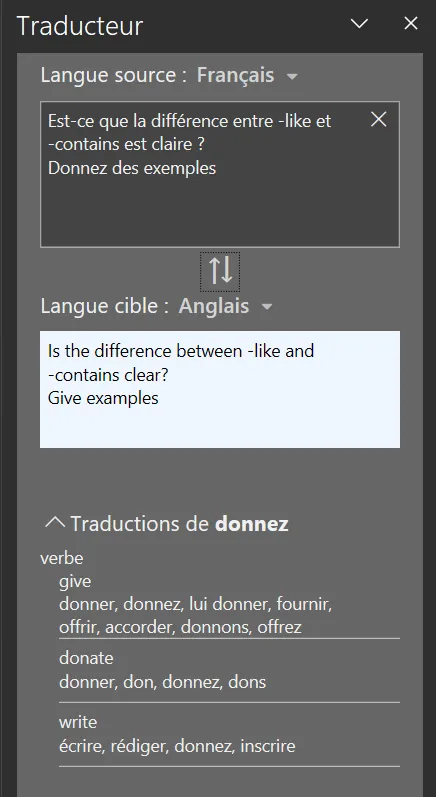The height and width of the screenshot is (797, 436).
Task: Click the Langue cible label
Action: (x=105, y=306)
